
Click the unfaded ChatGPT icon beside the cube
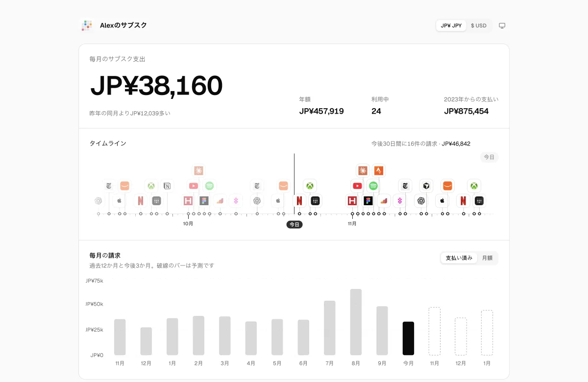(x=420, y=201)
